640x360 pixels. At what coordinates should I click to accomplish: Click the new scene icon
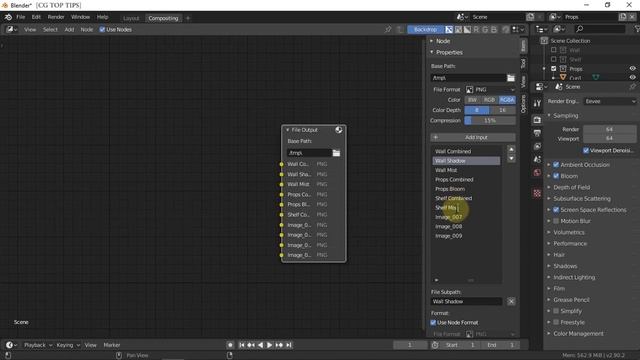coord(530,17)
